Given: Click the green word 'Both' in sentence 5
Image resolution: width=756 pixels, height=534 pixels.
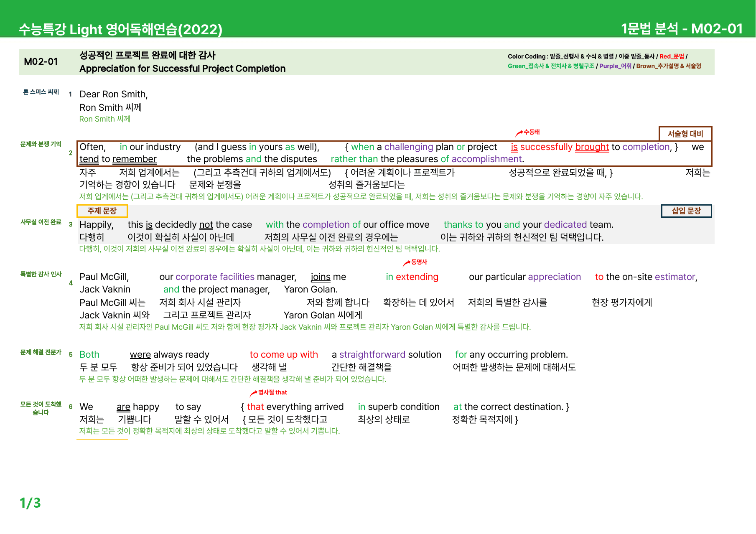Looking at the screenshot, I should point(89,355).
